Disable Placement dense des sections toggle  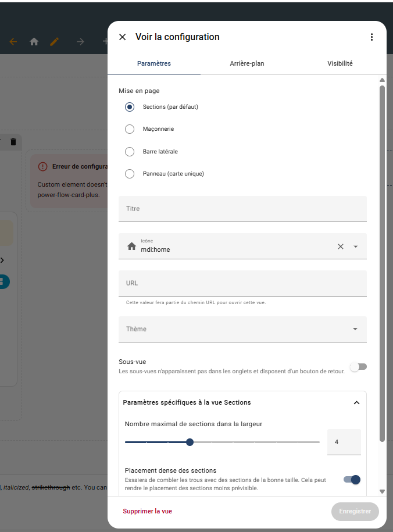click(352, 480)
